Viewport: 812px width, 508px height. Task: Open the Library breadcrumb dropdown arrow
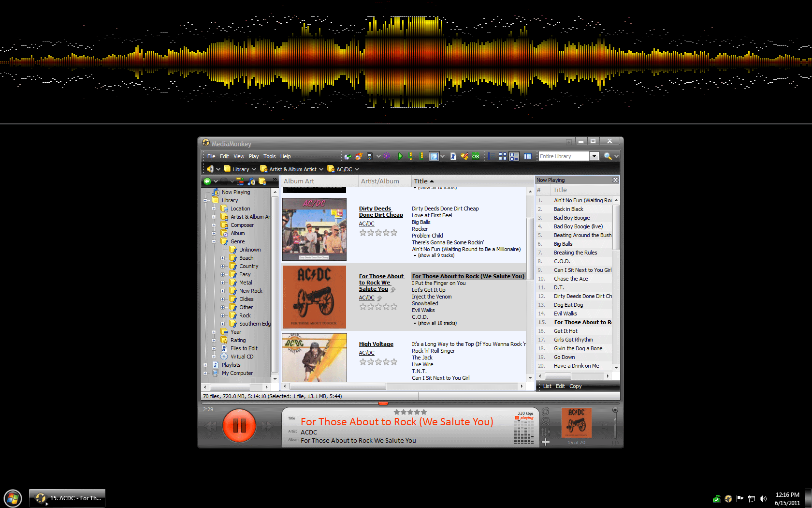(x=254, y=169)
